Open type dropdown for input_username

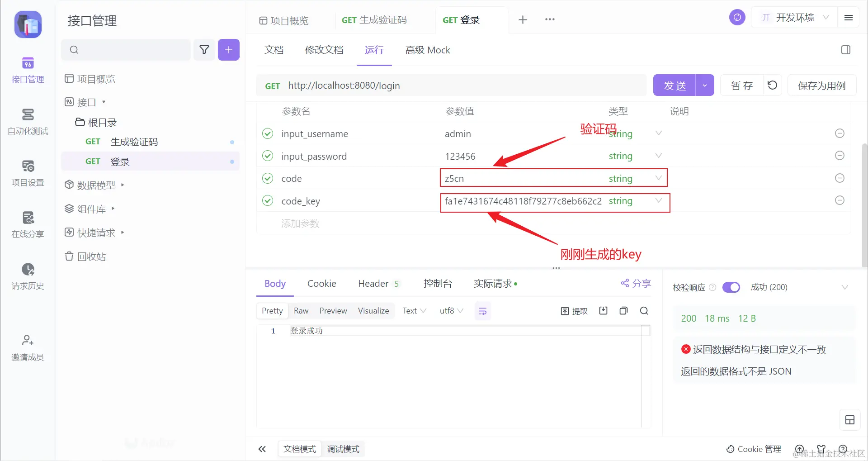659,133
